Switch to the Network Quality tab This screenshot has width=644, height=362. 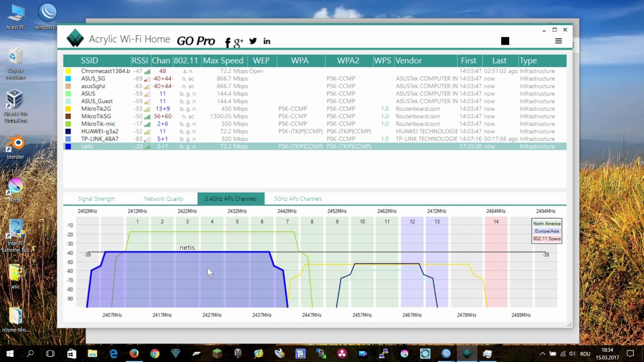164,199
